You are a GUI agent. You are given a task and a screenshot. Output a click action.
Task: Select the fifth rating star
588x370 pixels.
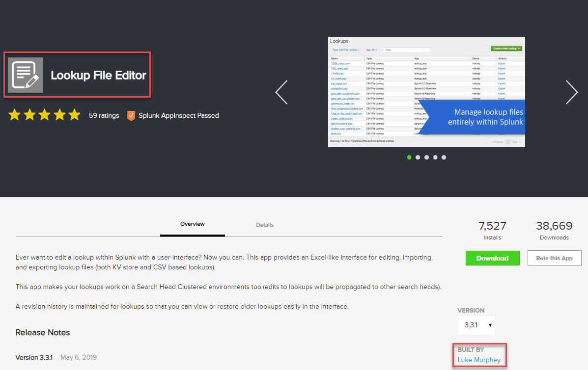point(74,115)
